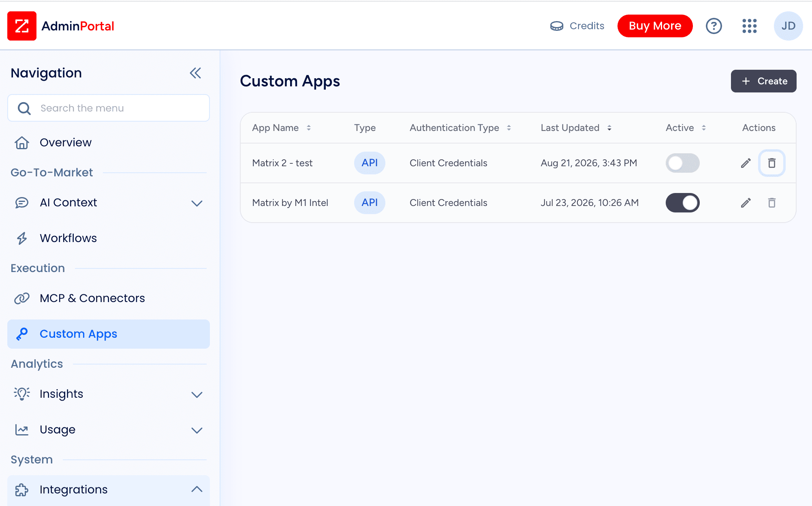
Task: Open AI Context menu item
Action: (109, 203)
